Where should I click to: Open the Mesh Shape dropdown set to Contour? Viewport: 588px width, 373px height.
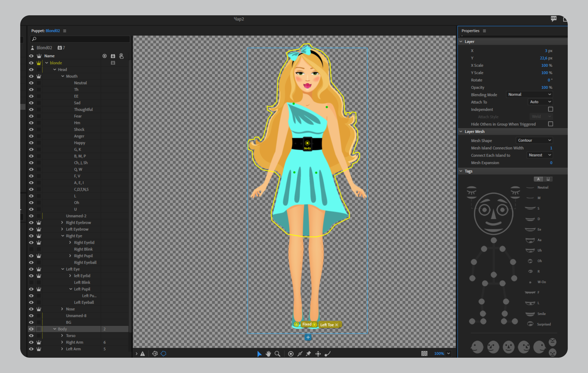(x=534, y=140)
